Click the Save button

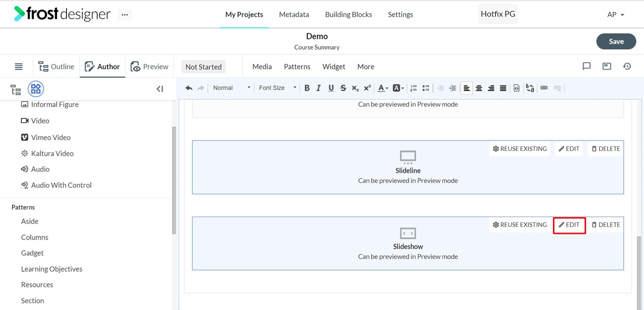[x=616, y=42]
